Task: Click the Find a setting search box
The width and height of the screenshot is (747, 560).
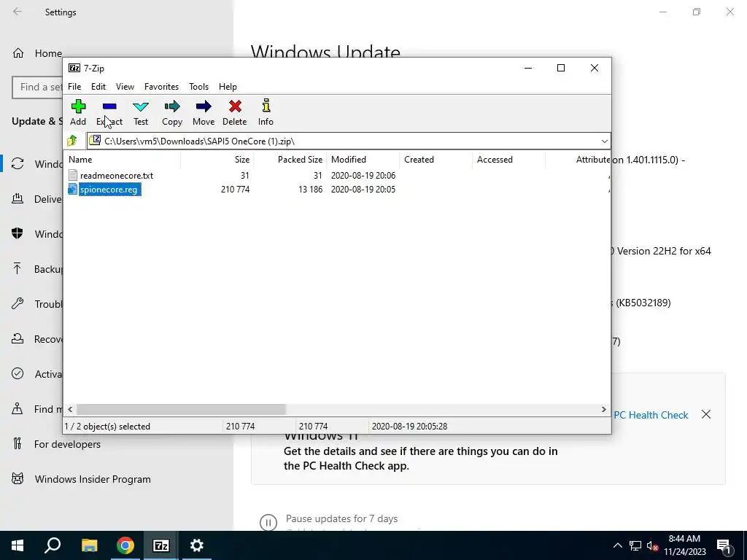Action: point(38,87)
